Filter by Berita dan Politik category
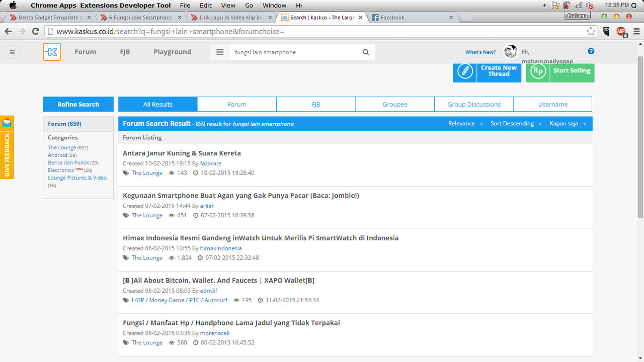Image resolution: width=644 pixels, height=362 pixels. coord(68,162)
